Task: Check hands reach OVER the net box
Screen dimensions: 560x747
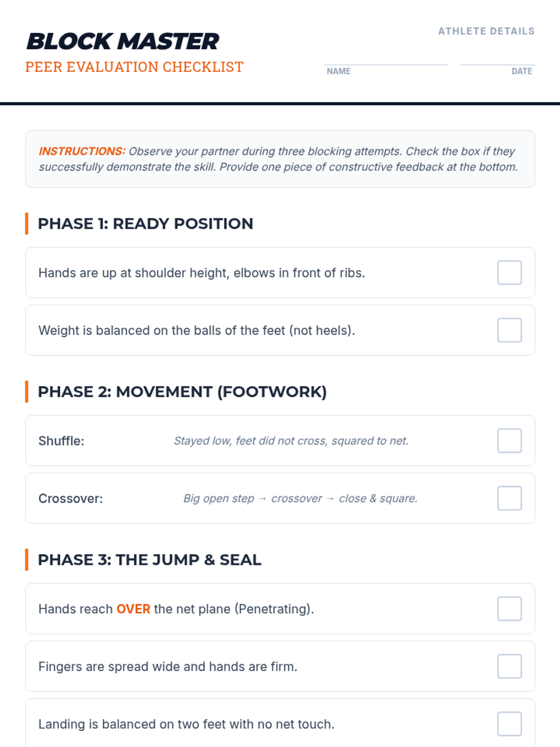Action: pyautogui.click(x=509, y=609)
